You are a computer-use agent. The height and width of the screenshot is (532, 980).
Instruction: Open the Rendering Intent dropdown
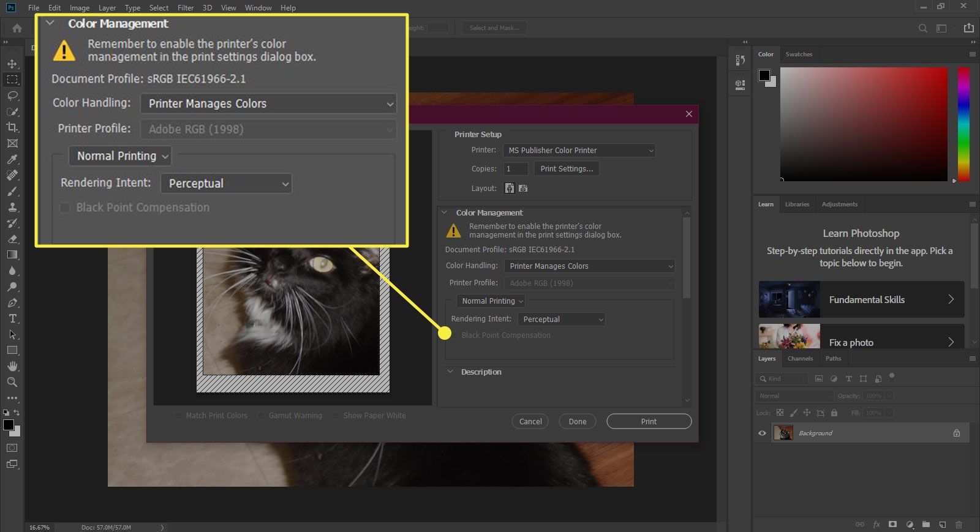(562, 320)
